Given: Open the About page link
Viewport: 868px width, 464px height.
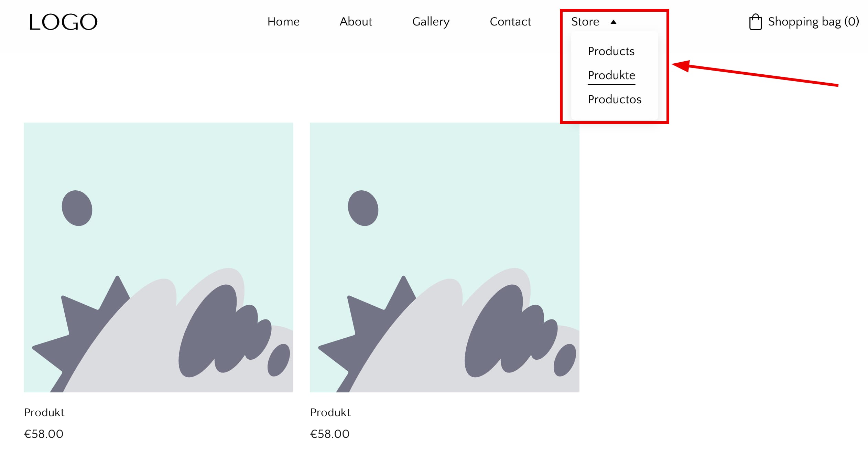Looking at the screenshot, I should pyautogui.click(x=356, y=22).
